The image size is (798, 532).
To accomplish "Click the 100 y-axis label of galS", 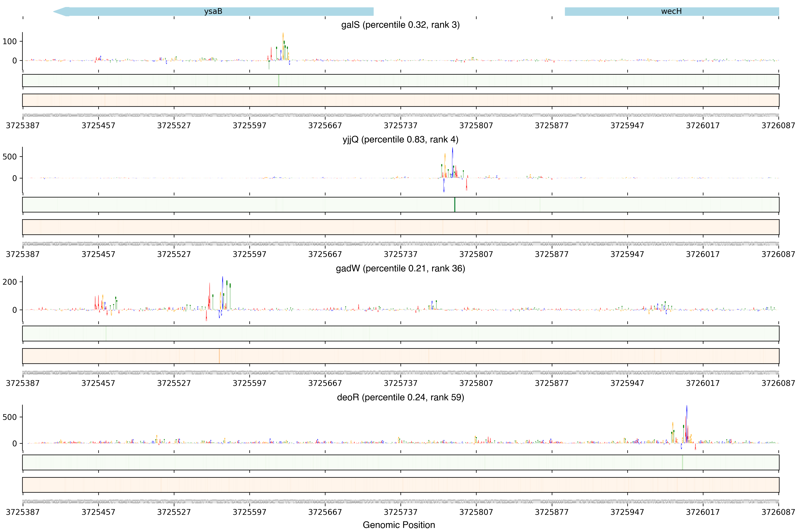I will (9, 41).
